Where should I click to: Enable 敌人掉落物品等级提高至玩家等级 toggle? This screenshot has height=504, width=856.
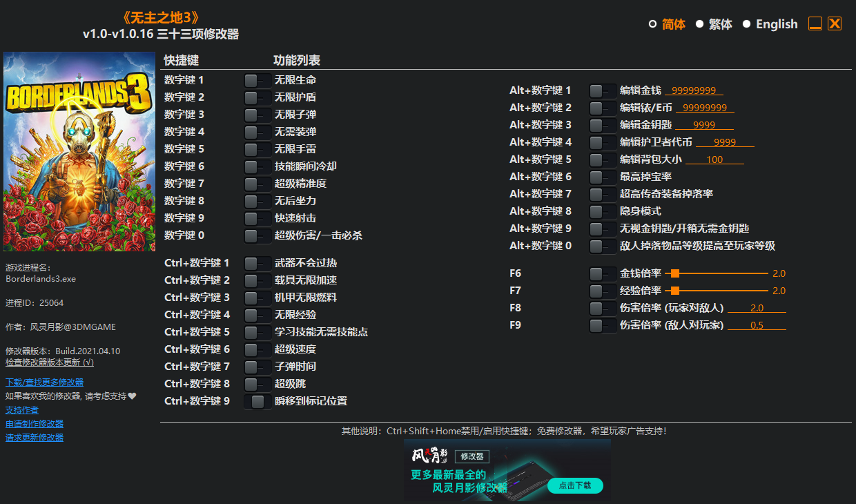(x=603, y=246)
